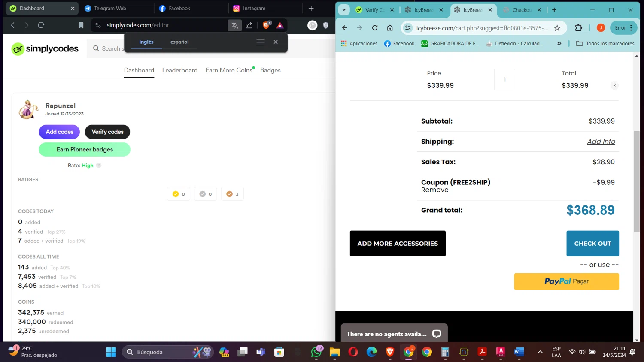Click ADD MORE ACCESSORIES button
The width and height of the screenshot is (644, 362).
(398, 244)
